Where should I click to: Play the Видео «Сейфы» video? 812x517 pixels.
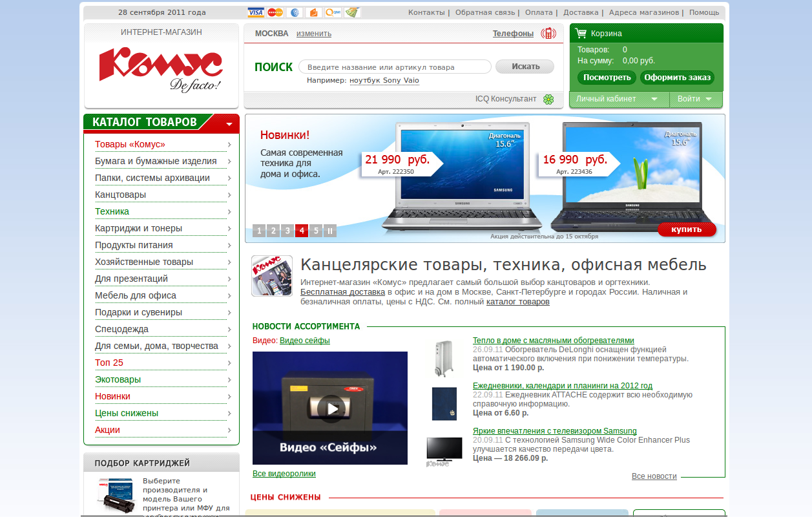point(331,408)
